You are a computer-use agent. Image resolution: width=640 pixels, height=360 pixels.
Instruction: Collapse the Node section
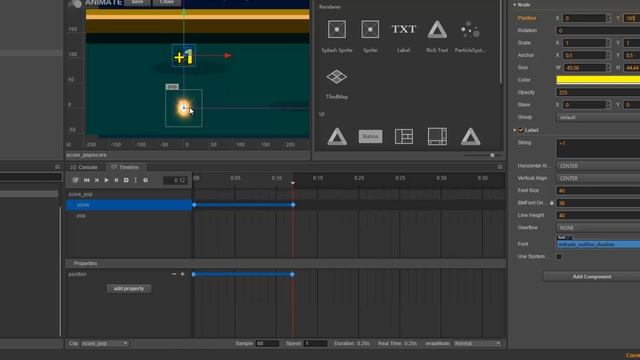click(514, 5)
